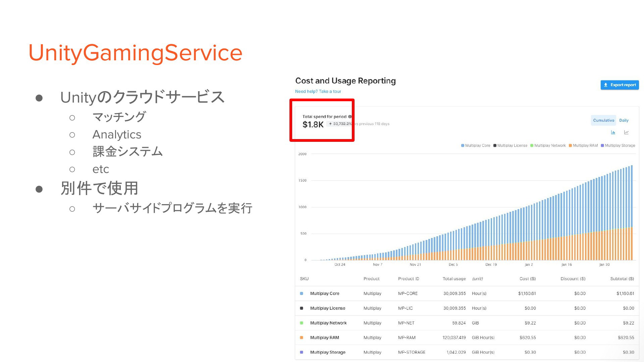The image size is (644, 362).
Task: Click the Cost ($) column header
Action: coord(528,279)
